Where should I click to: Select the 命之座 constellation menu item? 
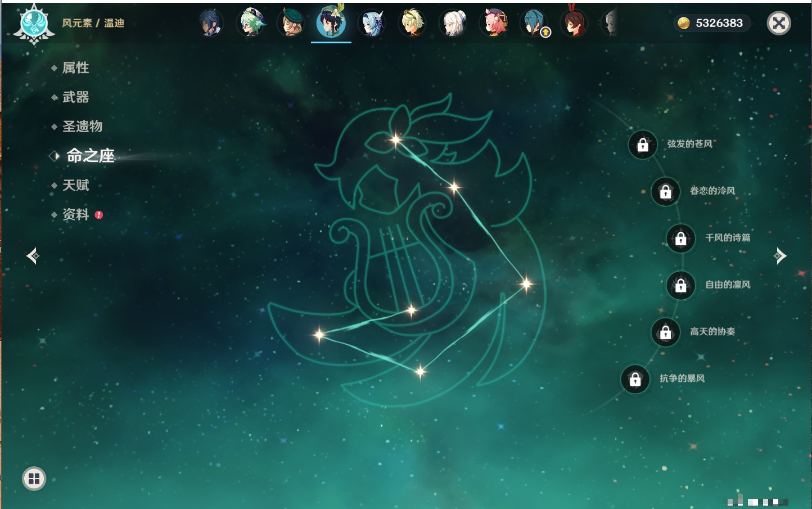[90, 156]
